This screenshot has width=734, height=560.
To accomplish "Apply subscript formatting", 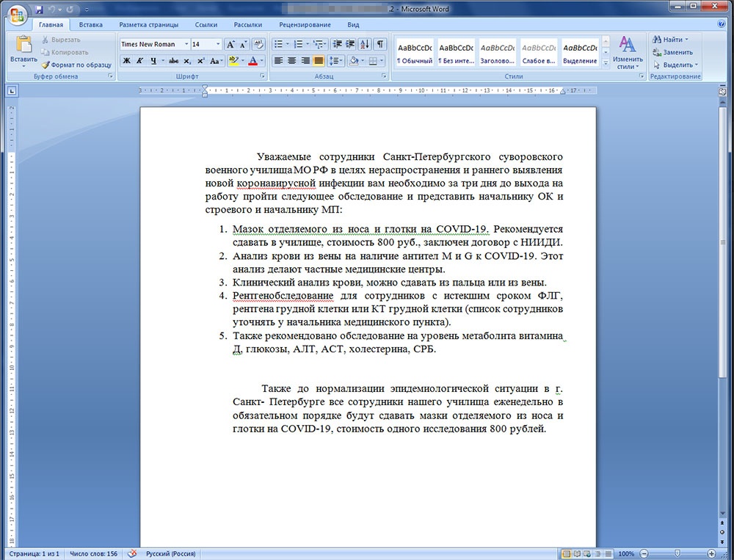I will click(x=187, y=61).
